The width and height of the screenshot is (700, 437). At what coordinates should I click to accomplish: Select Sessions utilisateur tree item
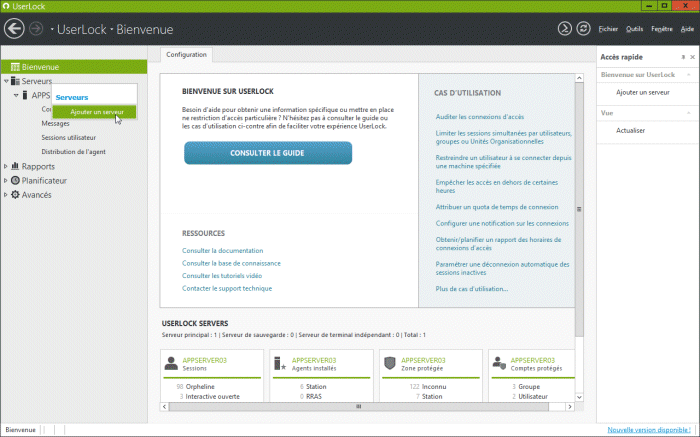(x=68, y=137)
